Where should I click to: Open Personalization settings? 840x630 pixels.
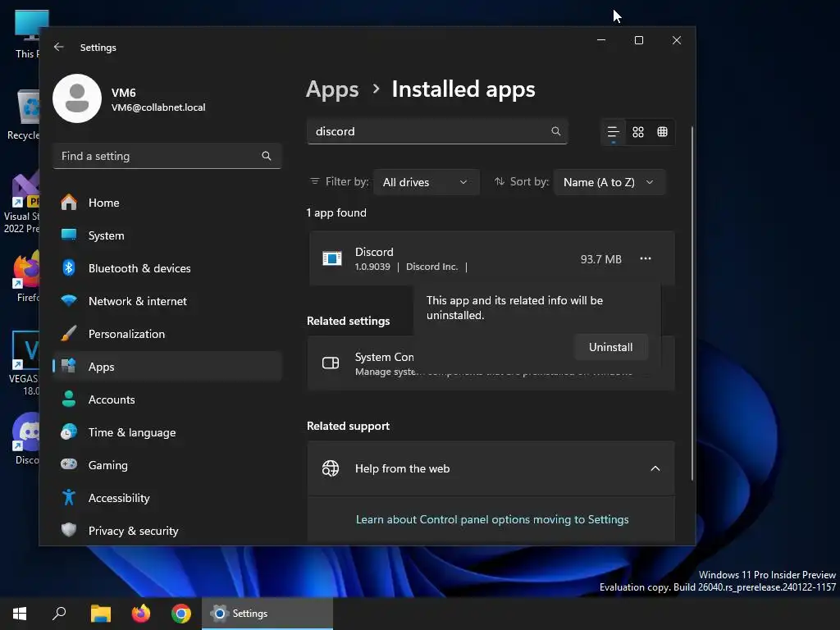[167, 334]
